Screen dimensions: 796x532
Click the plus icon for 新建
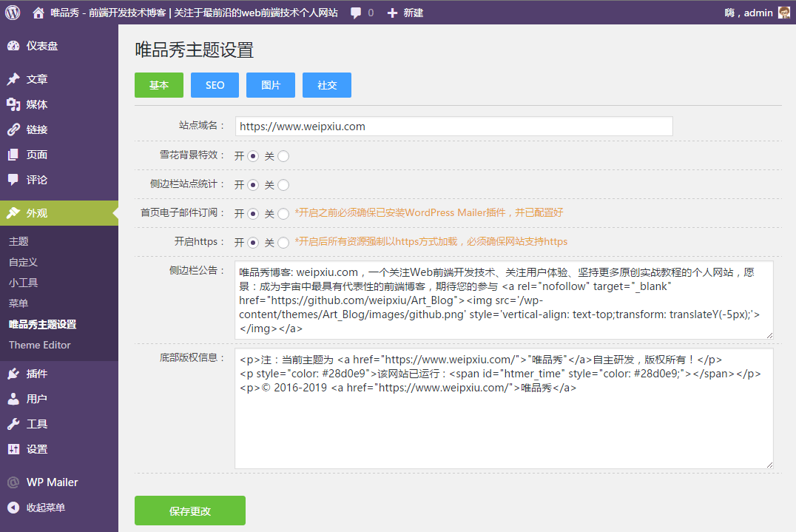(392, 13)
